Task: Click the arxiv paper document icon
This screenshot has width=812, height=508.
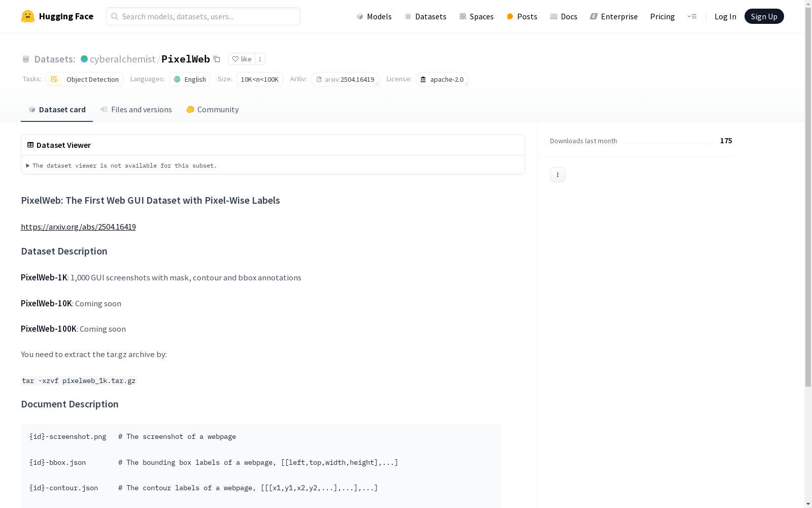Action: (x=319, y=79)
